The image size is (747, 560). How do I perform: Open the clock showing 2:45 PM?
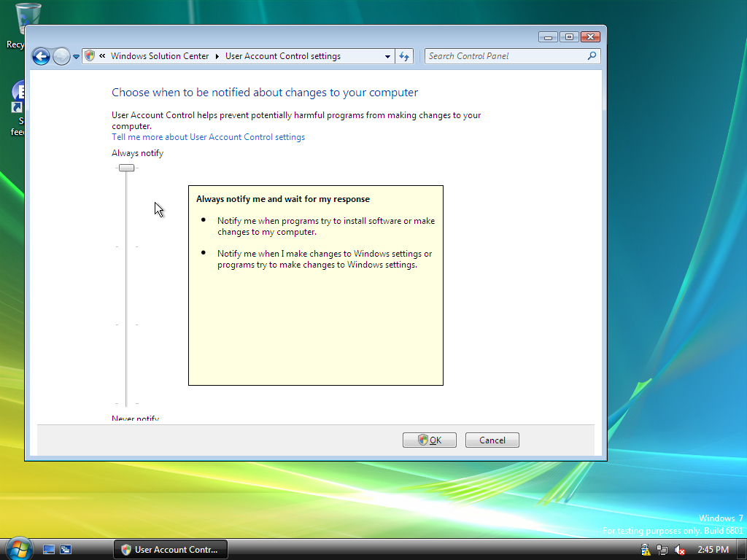tap(713, 550)
